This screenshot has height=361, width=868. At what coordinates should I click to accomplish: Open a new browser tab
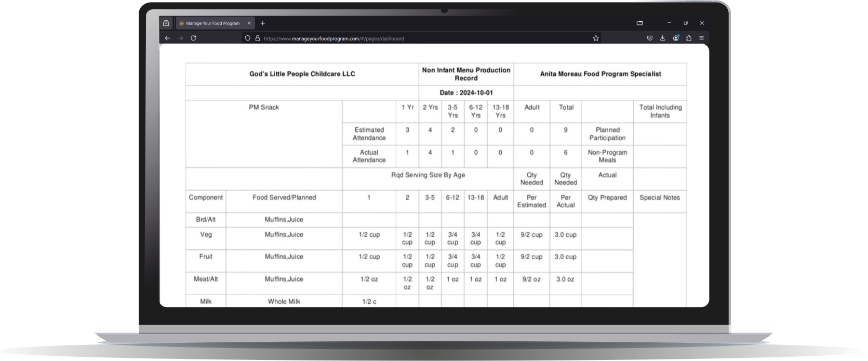point(263,23)
